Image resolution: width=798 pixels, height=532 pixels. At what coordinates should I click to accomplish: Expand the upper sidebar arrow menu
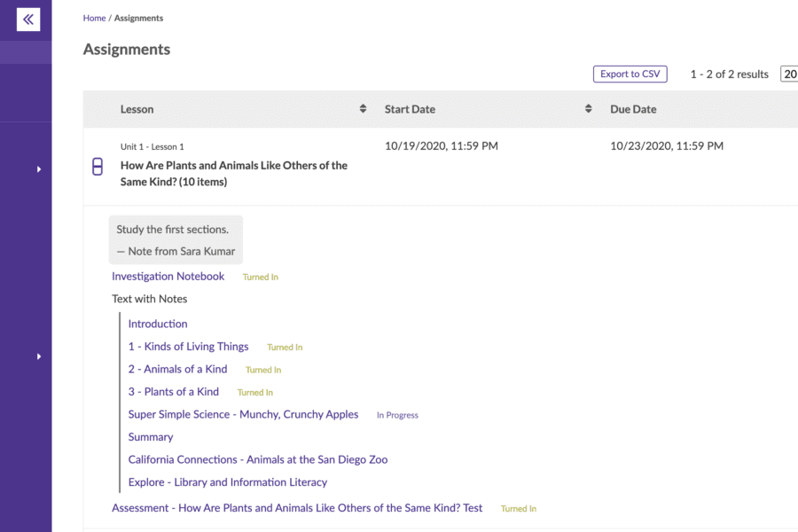coord(39,168)
